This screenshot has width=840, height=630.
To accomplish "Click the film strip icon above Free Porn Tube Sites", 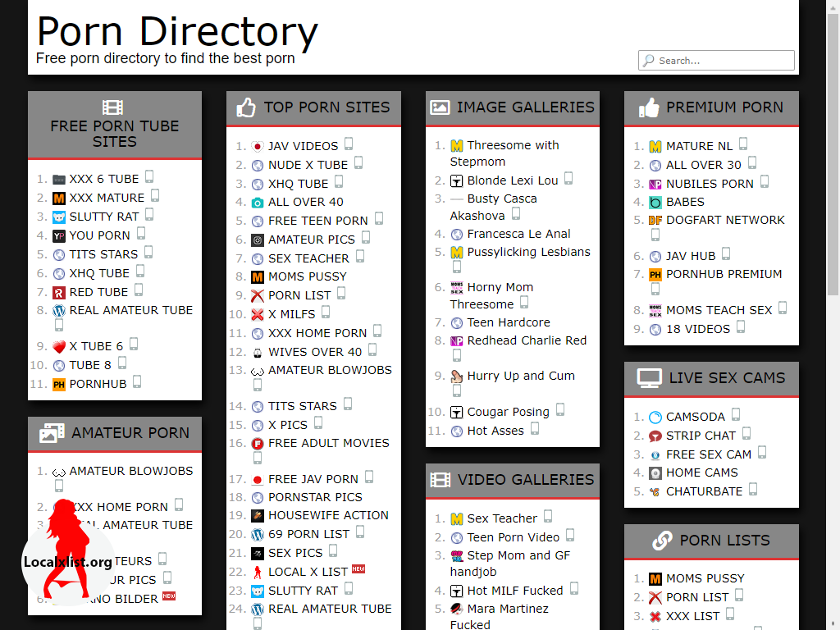I will (x=113, y=107).
